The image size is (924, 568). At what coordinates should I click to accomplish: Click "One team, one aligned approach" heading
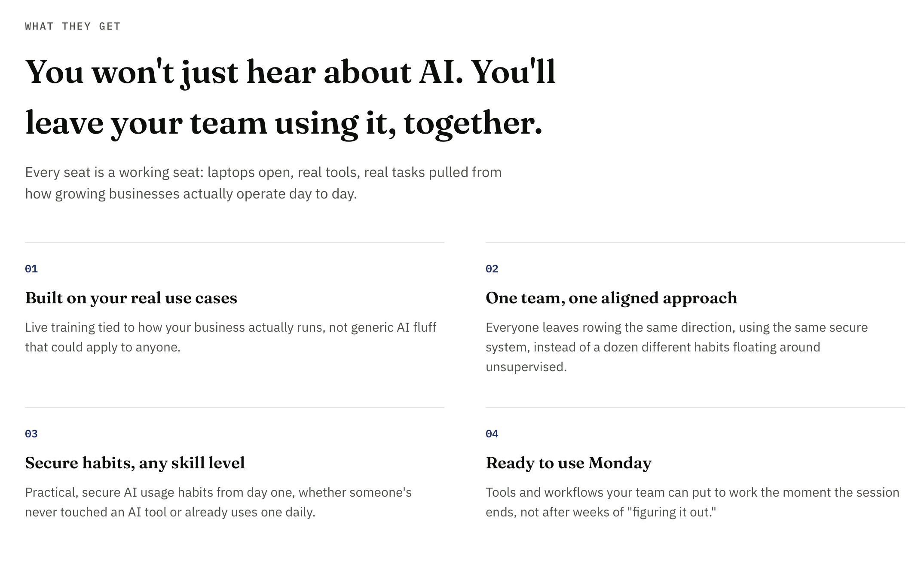point(612,298)
